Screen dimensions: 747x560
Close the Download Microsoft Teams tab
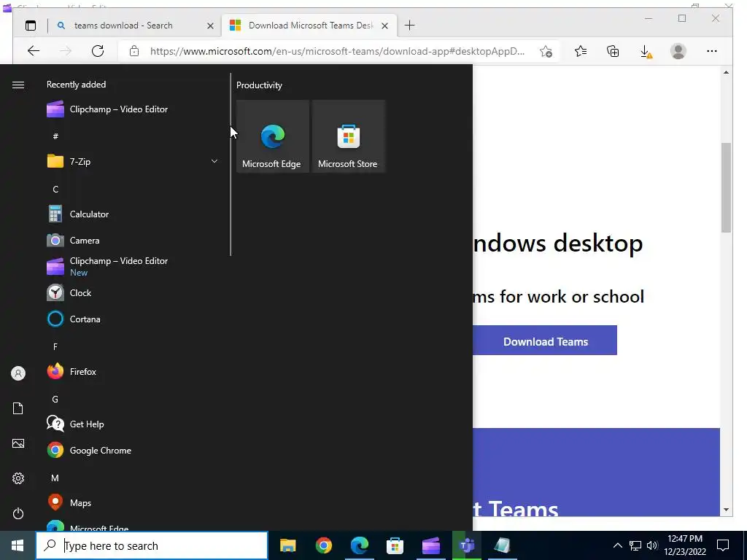tap(385, 26)
